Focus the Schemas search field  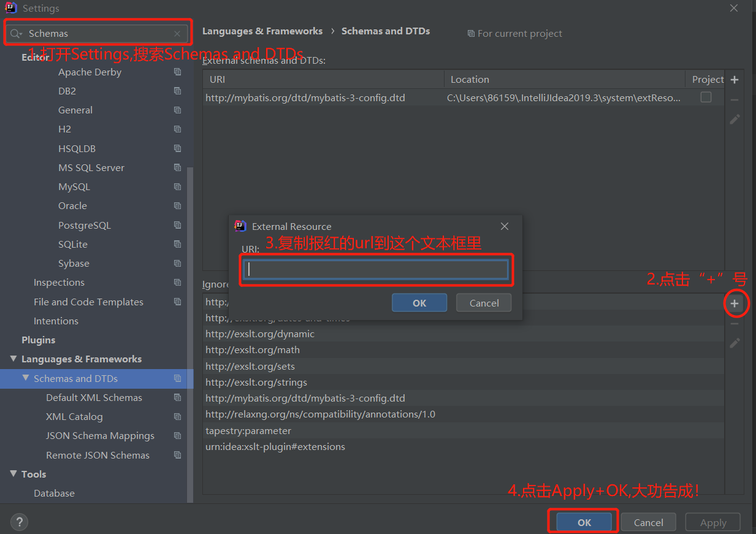tap(98, 34)
